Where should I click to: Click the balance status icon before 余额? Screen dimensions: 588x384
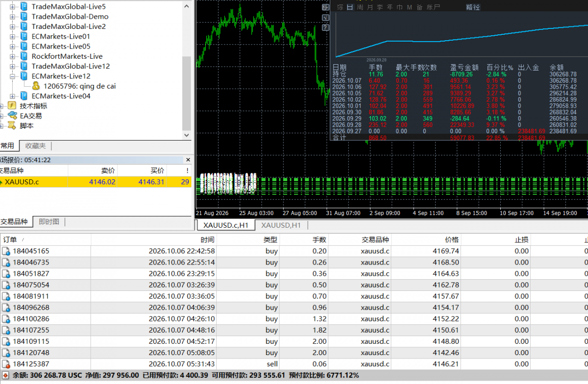(6, 375)
